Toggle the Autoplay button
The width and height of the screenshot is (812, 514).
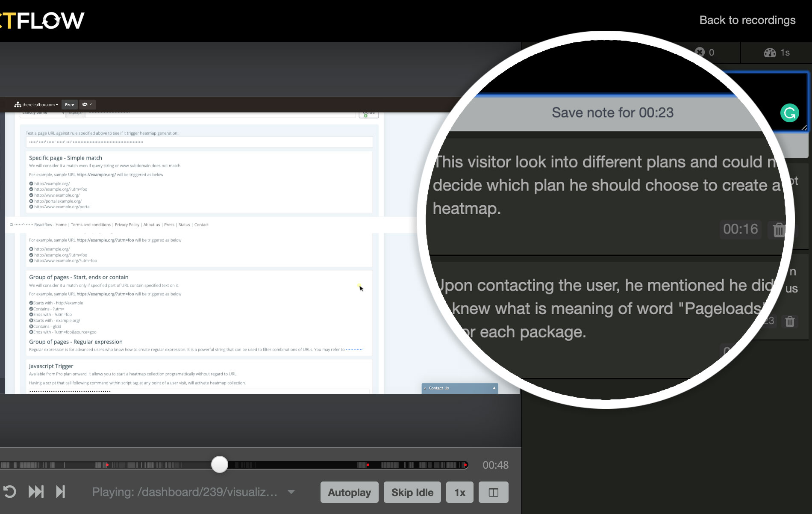[x=349, y=492]
